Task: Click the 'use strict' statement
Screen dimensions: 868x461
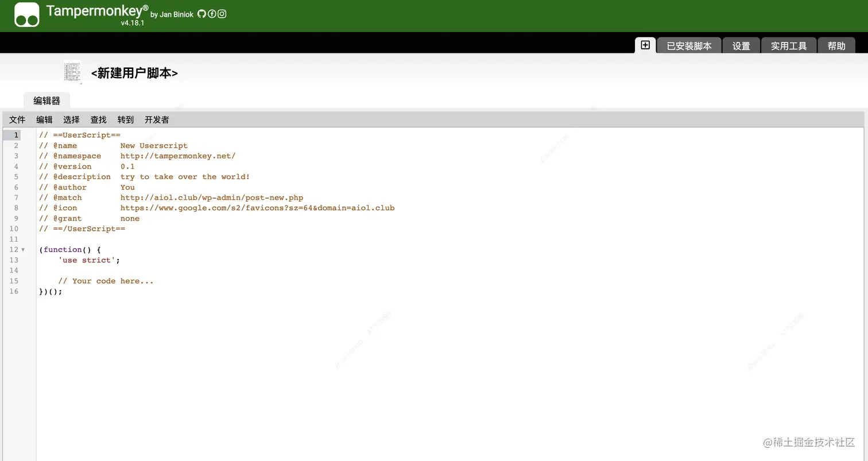Action: coord(89,260)
